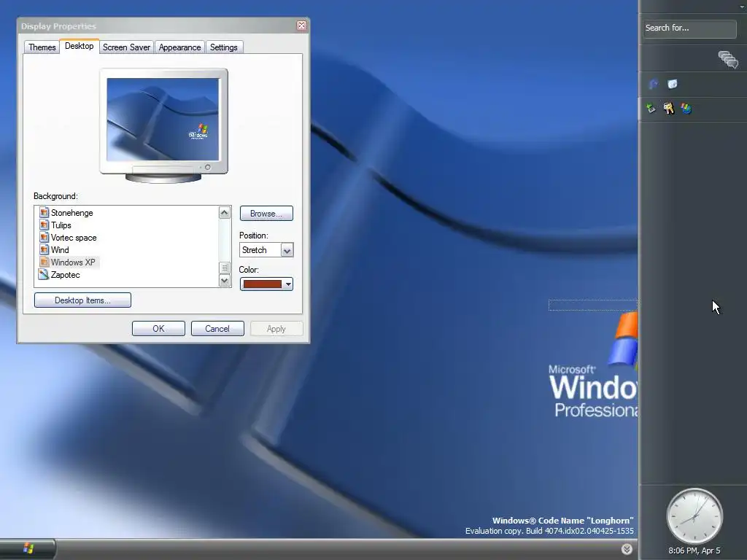The image size is (747, 560).
Task: Click the analog clock in sidebar
Action: tap(694, 516)
